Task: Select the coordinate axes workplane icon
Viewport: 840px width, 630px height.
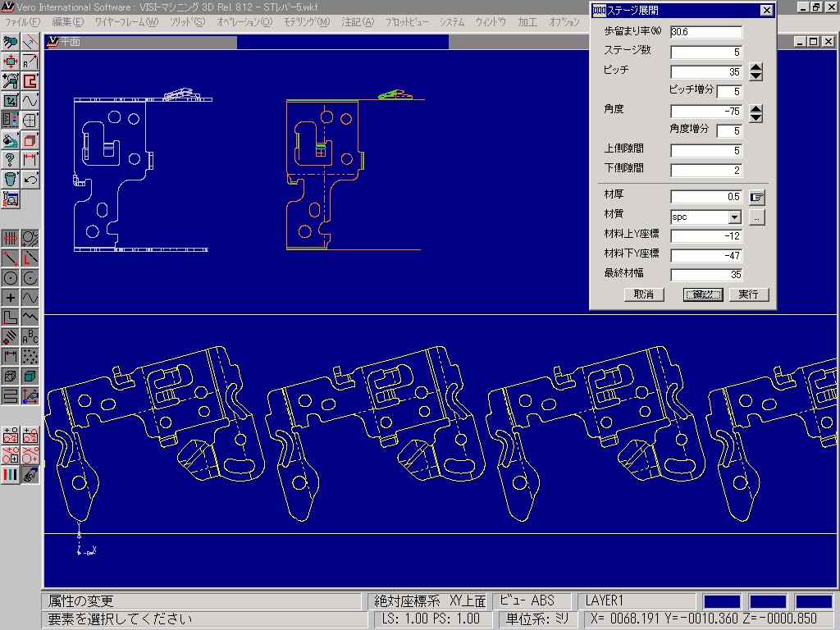Action: coord(30,396)
